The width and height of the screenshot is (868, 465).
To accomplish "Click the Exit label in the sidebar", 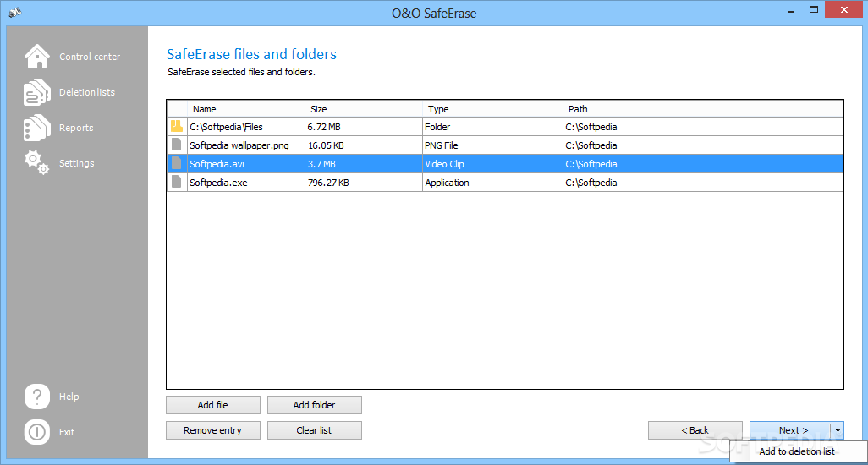I will coord(67,432).
